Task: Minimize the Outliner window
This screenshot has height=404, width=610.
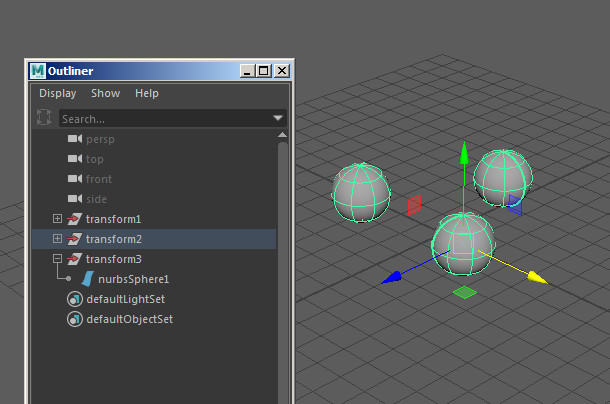Action: 247,71
